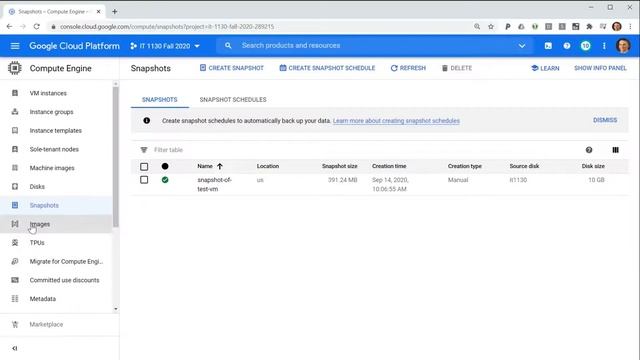The width and height of the screenshot is (640, 360).
Task: Toggle the select-all header checkbox
Action: (144, 167)
